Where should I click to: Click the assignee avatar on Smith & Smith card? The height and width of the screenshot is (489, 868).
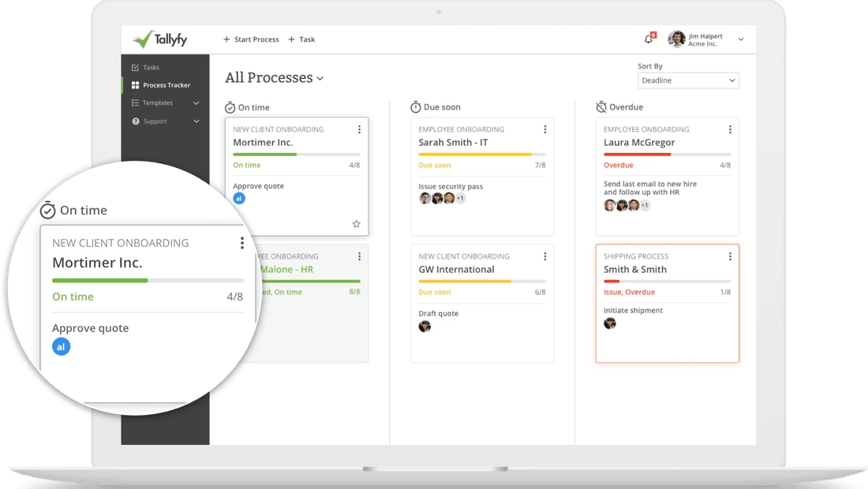pos(609,323)
